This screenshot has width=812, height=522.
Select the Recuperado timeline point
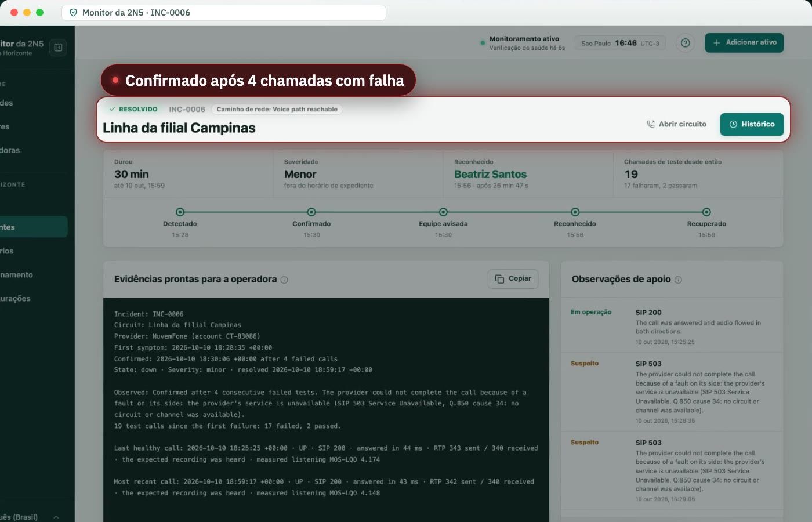point(706,212)
